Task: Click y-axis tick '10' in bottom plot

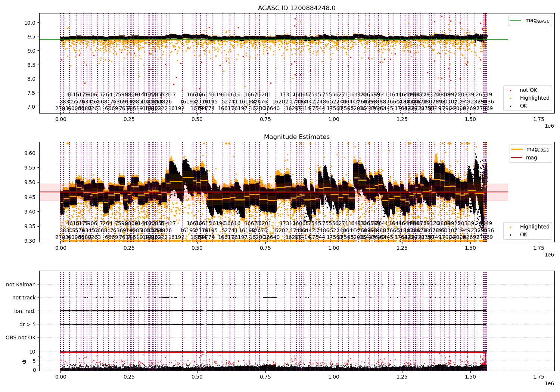Action: [32, 352]
